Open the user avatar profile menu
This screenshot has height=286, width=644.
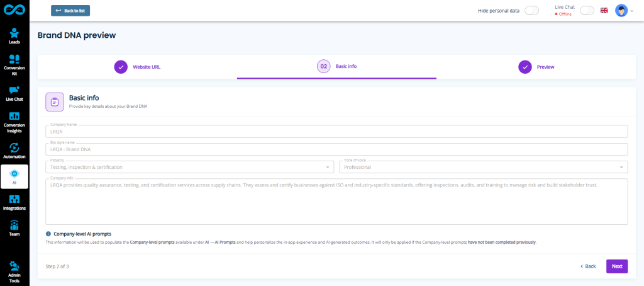coord(621,11)
